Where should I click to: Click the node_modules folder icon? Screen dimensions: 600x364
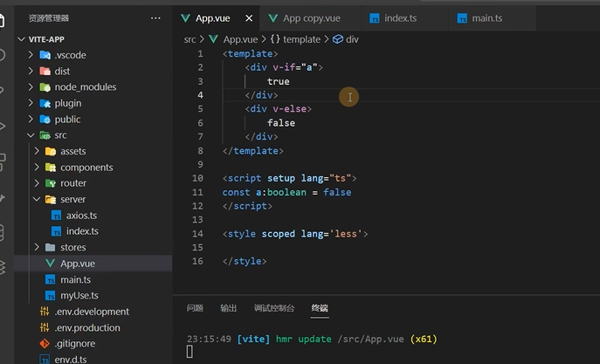(45, 87)
